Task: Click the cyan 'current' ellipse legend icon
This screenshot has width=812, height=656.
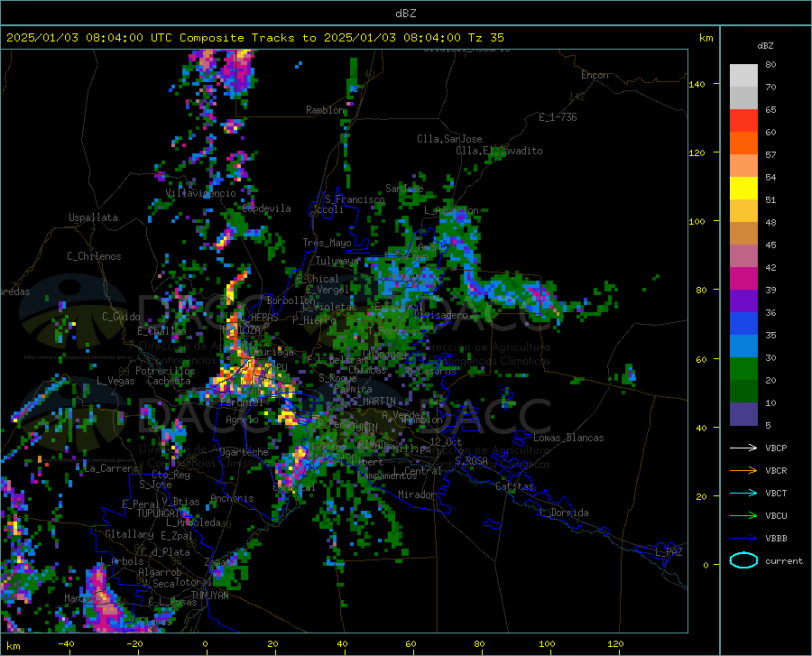Action: tap(743, 560)
